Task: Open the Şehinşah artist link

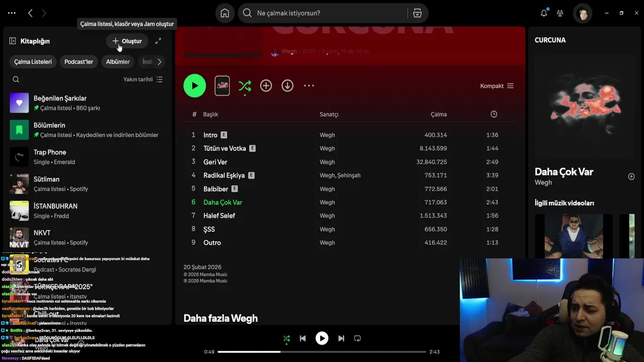Action: [x=349, y=175]
